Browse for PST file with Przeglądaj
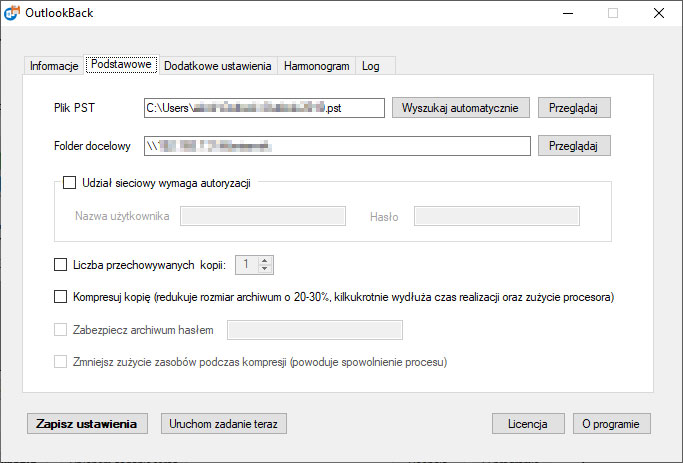This screenshot has width=683, height=463. (574, 108)
